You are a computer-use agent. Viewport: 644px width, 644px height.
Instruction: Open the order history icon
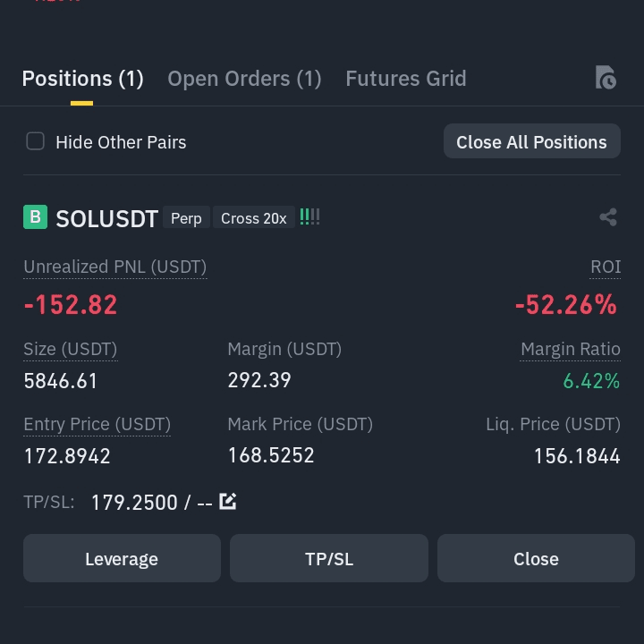[x=606, y=77]
